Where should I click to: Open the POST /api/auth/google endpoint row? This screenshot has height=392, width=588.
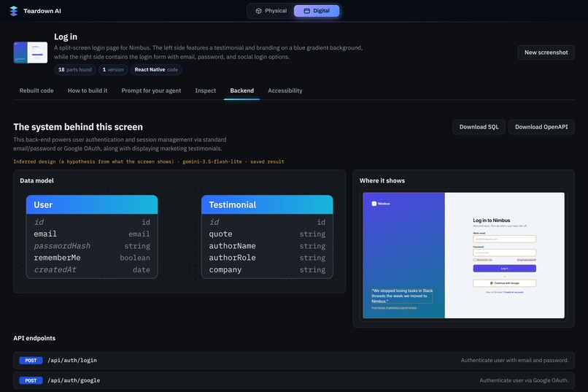click(294, 380)
